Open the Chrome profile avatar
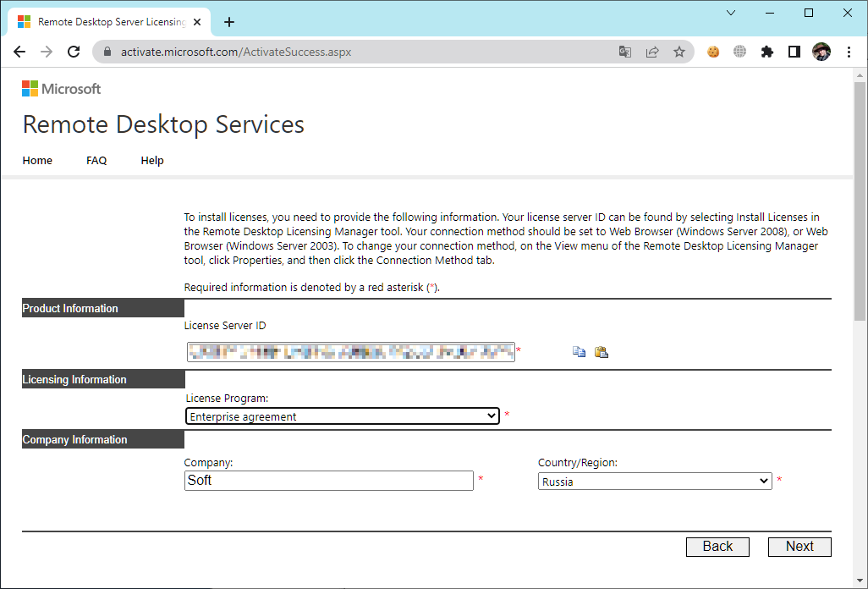Viewport: 868px width, 589px height. (x=821, y=52)
